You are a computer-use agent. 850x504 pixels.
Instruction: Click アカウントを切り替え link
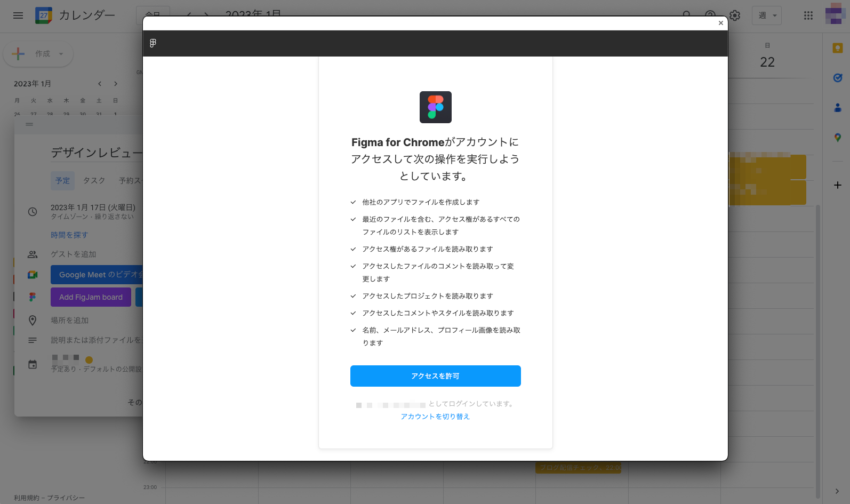tap(435, 417)
